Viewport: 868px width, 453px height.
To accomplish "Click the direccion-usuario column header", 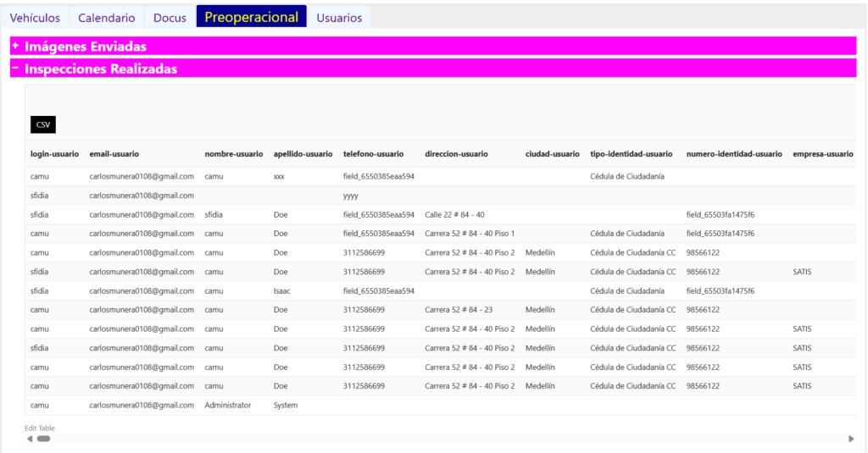I will tap(456, 154).
